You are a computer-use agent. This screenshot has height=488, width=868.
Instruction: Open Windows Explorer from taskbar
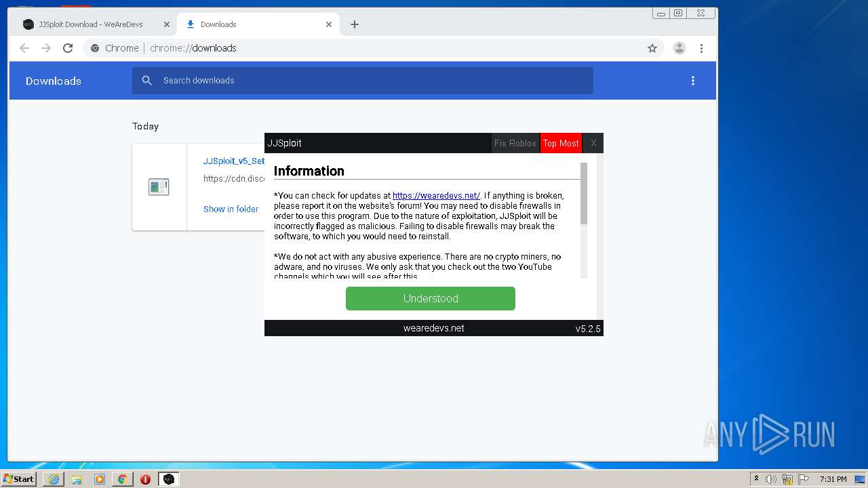(77, 479)
